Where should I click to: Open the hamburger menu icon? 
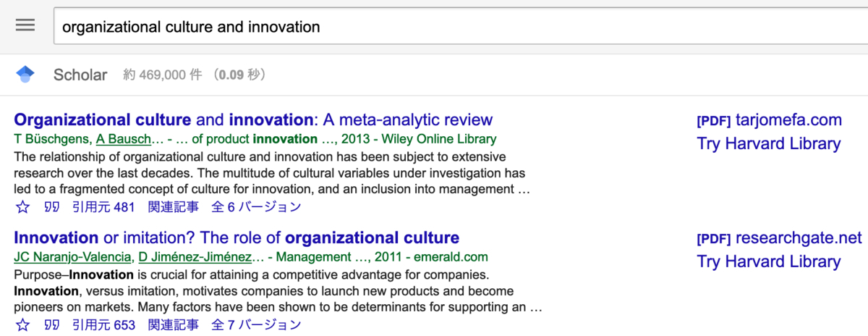pyautogui.click(x=25, y=25)
